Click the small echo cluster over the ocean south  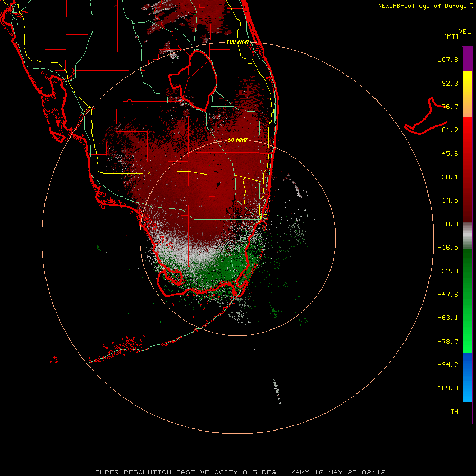point(277,391)
